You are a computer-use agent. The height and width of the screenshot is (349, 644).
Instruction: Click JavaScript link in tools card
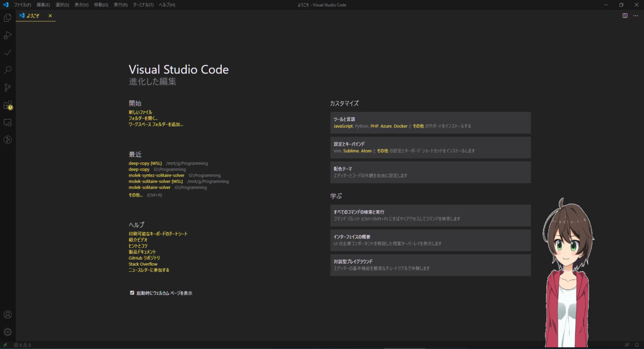coord(343,126)
